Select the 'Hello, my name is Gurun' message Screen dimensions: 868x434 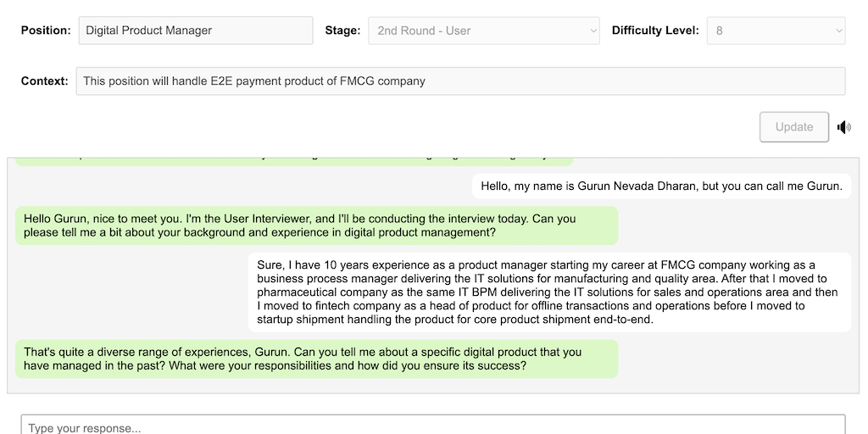[x=661, y=186]
